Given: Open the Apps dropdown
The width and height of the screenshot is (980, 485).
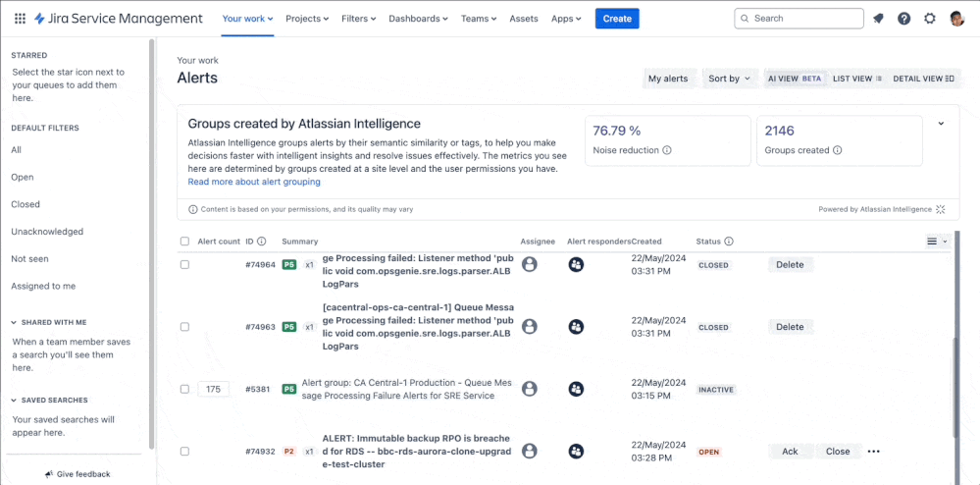Looking at the screenshot, I should [x=566, y=19].
